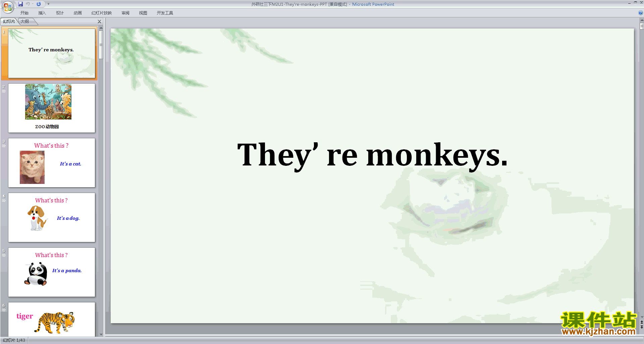Click animation star icon beside slide 5
Screen dimensions: 644x344
pyautogui.click(x=4, y=255)
